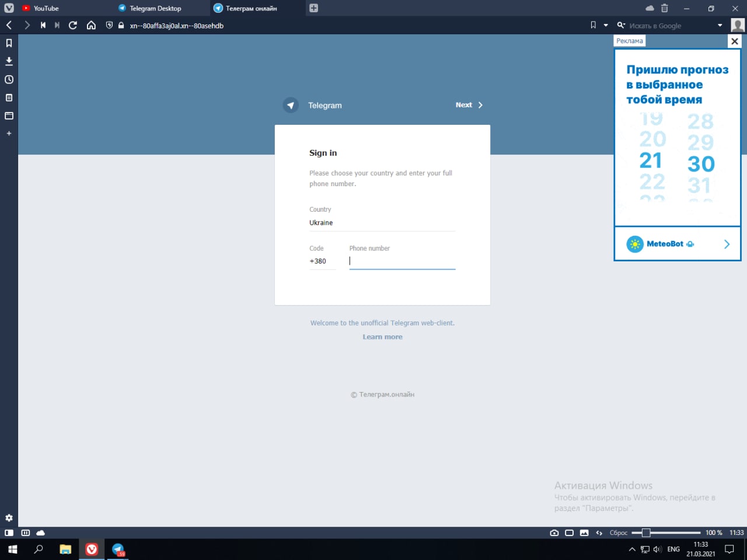Capture the page with camera icon
The width and height of the screenshot is (747, 560).
554,533
